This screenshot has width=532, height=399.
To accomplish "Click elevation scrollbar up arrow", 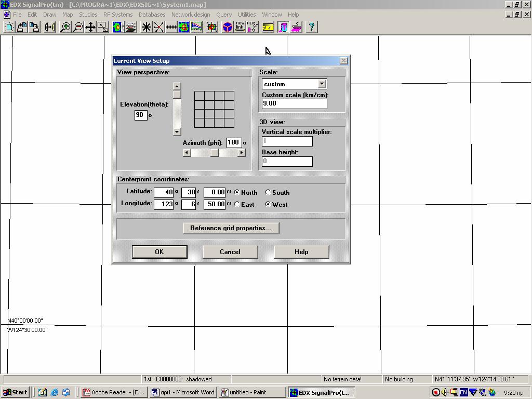I will point(177,86).
